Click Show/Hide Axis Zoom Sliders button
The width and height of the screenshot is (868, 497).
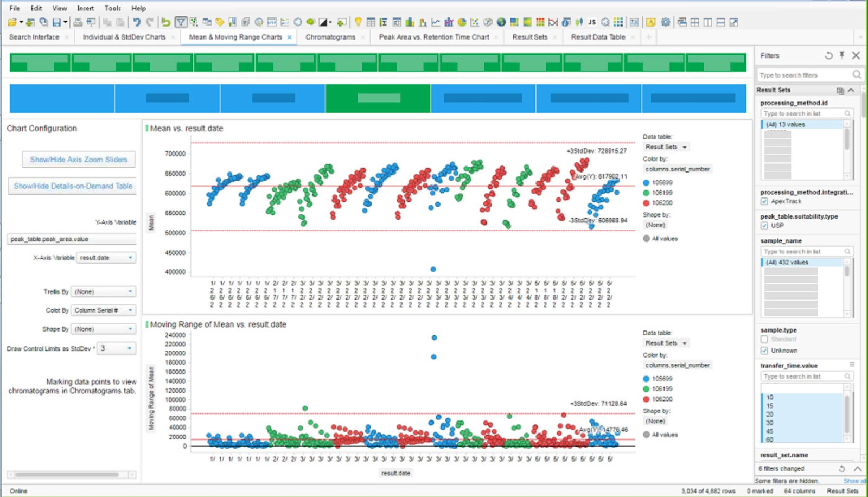pos(78,159)
